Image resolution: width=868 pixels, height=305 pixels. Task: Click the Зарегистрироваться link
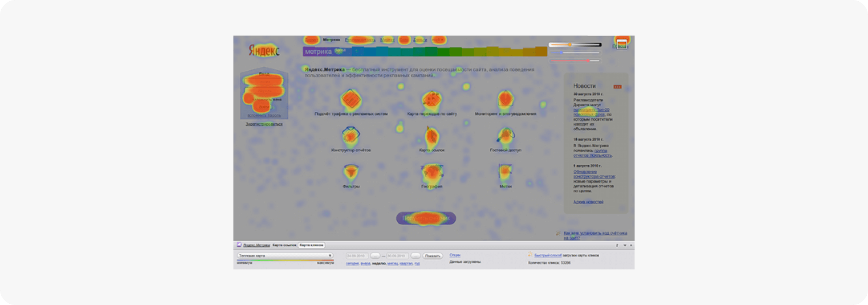click(264, 124)
